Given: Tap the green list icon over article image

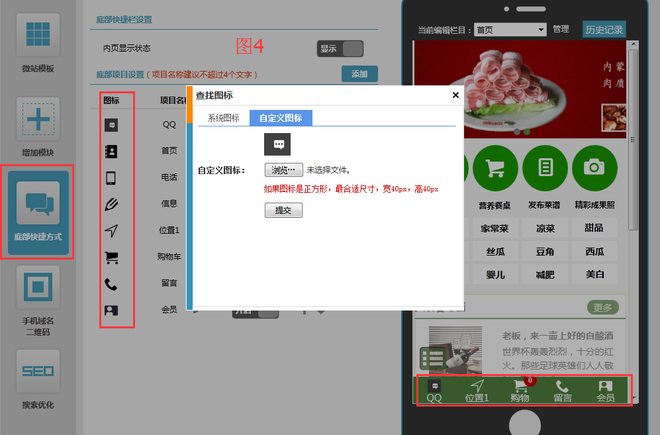Looking at the screenshot, I should [x=433, y=358].
